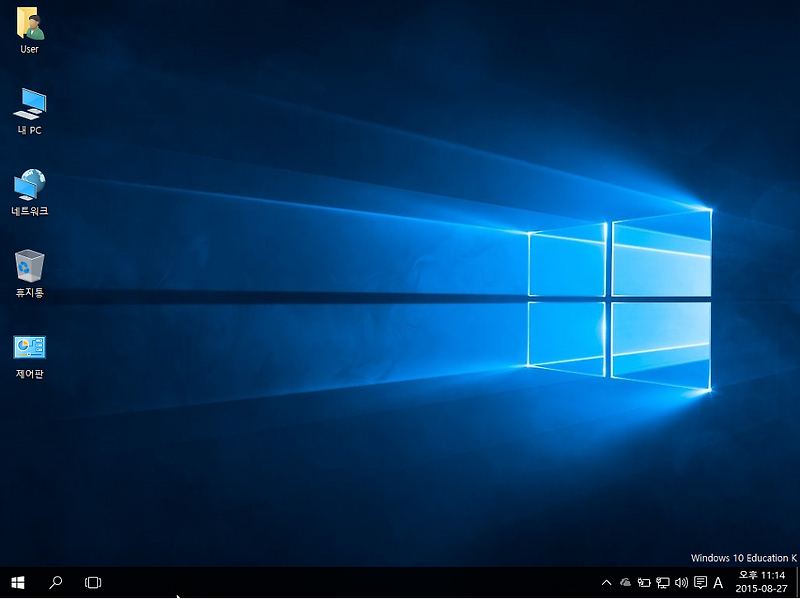Screen dimensions: 800x599
Task: Open Task View on the taskbar
Action: pos(93,582)
